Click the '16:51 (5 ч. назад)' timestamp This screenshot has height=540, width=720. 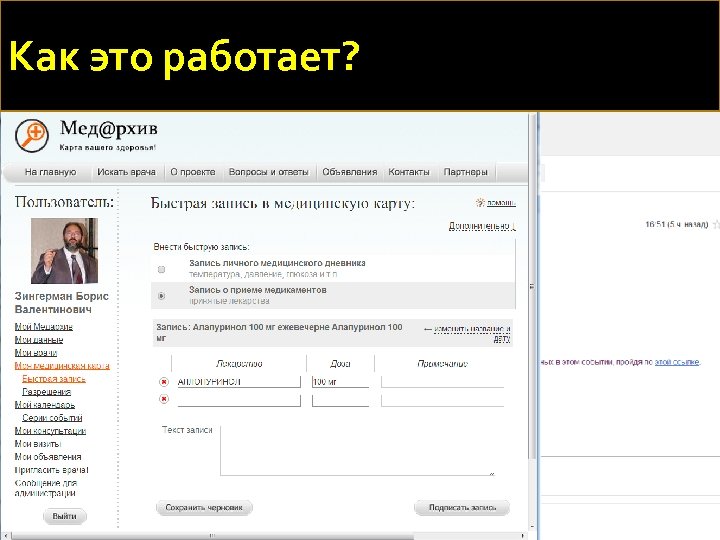tap(676, 225)
